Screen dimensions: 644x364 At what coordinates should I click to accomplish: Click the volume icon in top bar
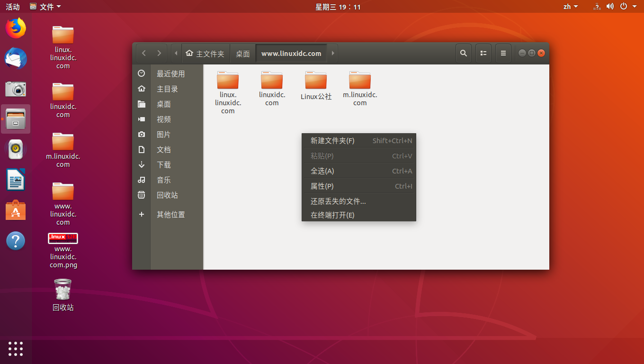(x=610, y=7)
